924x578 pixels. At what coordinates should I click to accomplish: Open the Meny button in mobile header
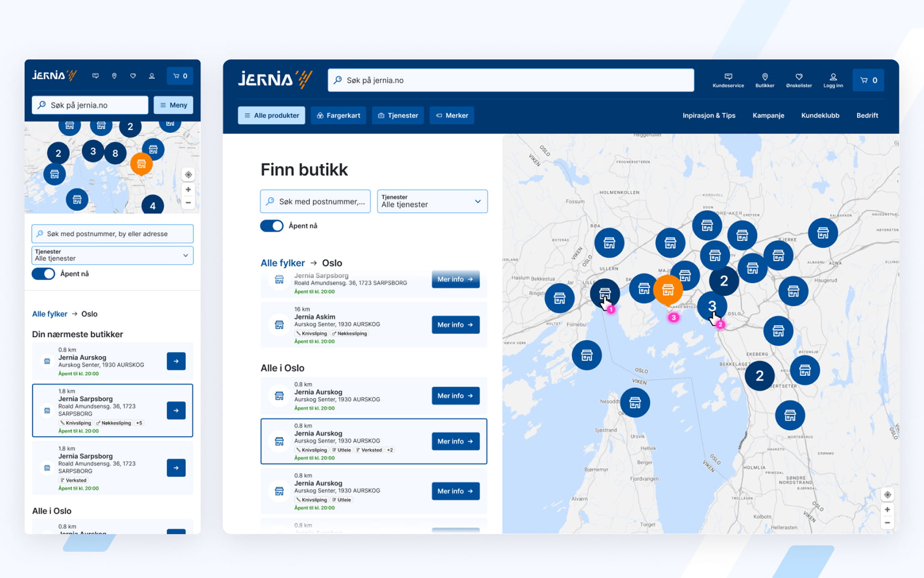[173, 105]
